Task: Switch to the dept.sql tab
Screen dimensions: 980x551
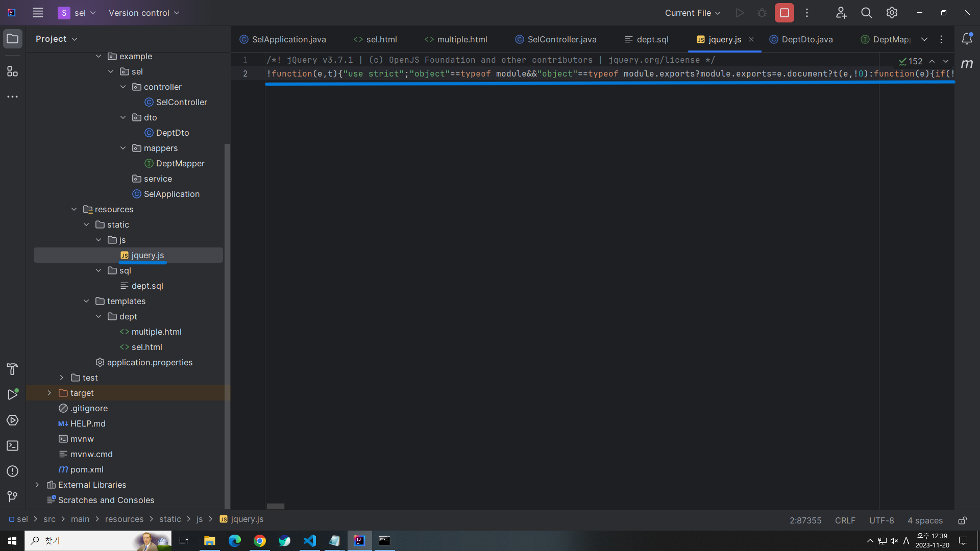Action: point(652,39)
